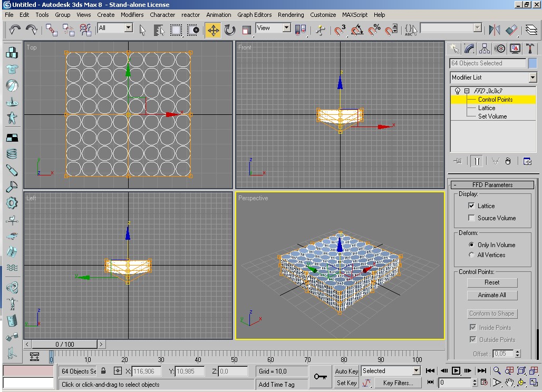The image size is (542, 392).
Task: Choose the Select Object arrow tool
Action: pyautogui.click(x=142, y=30)
